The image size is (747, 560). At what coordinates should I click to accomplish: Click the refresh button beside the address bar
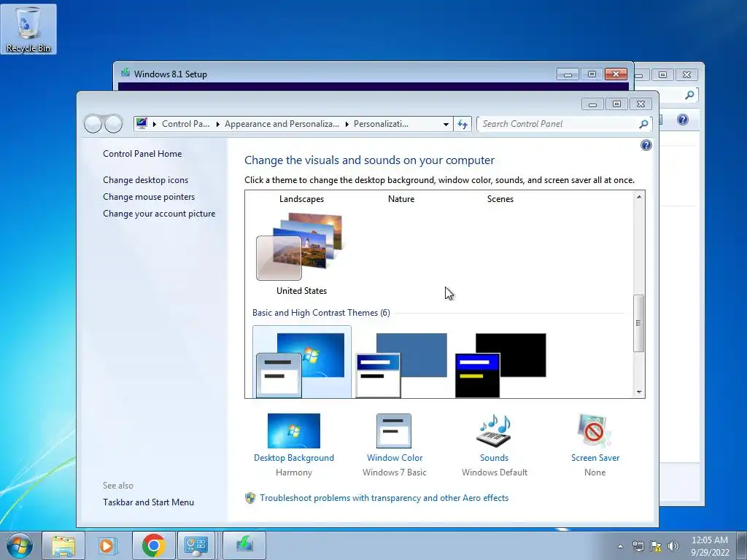tap(462, 124)
